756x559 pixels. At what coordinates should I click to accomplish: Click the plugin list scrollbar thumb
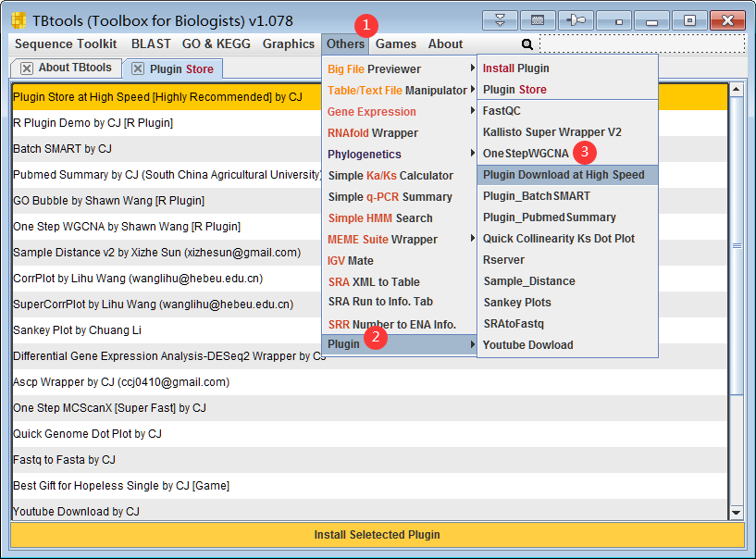click(x=737, y=245)
